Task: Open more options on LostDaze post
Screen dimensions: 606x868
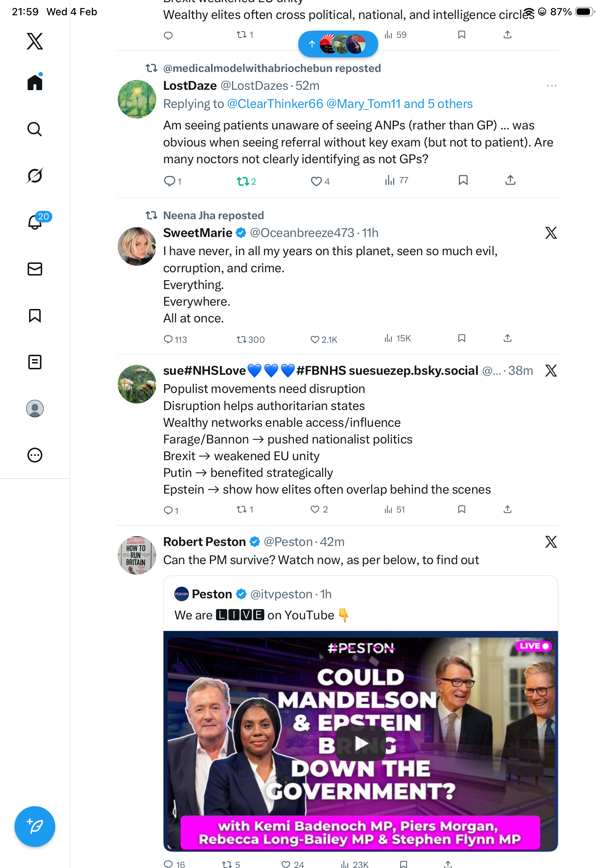Action: tap(551, 86)
